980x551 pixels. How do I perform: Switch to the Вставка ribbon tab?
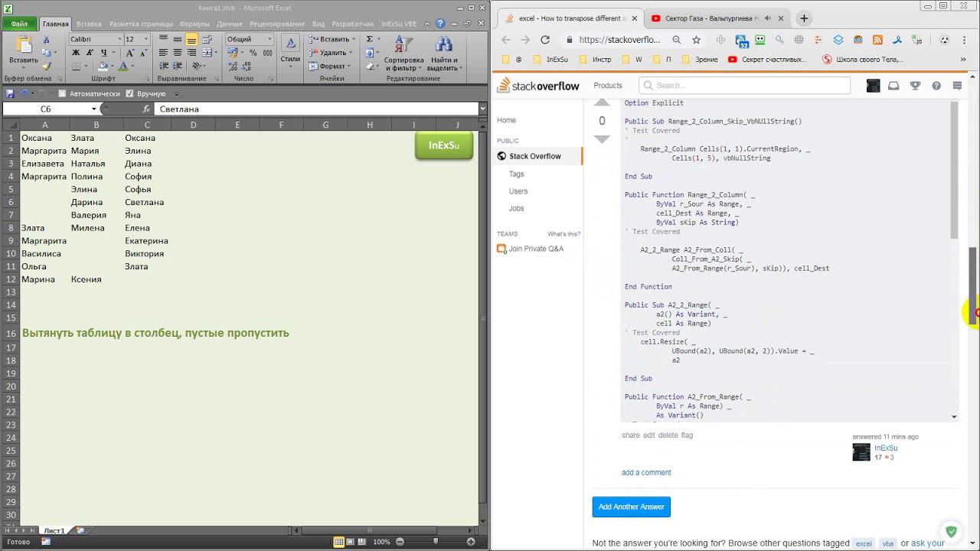click(89, 24)
